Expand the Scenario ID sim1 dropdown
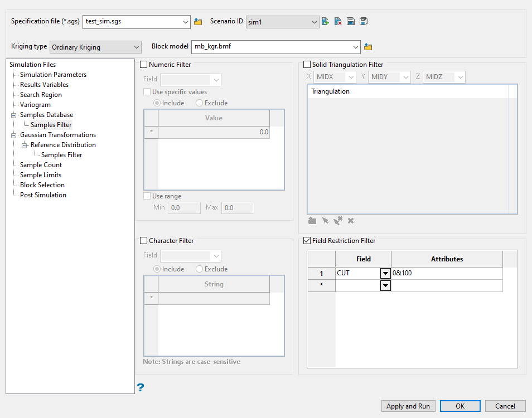 [x=282, y=22]
